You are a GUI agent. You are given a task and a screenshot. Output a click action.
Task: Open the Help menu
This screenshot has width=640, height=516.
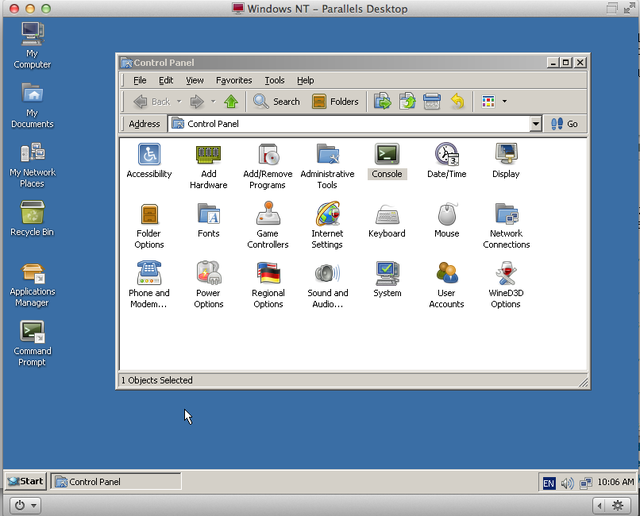click(305, 80)
